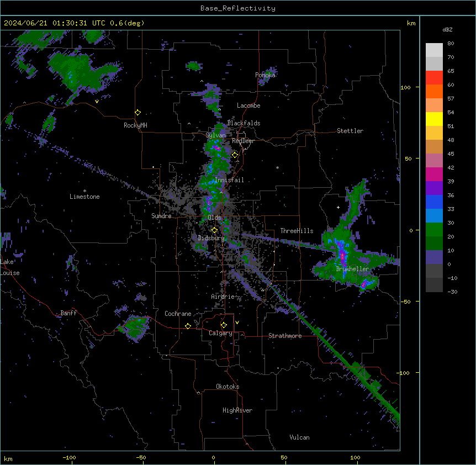Click the -50 tick on the right axis
Screen dimensions: 476x465
click(405, 302)
